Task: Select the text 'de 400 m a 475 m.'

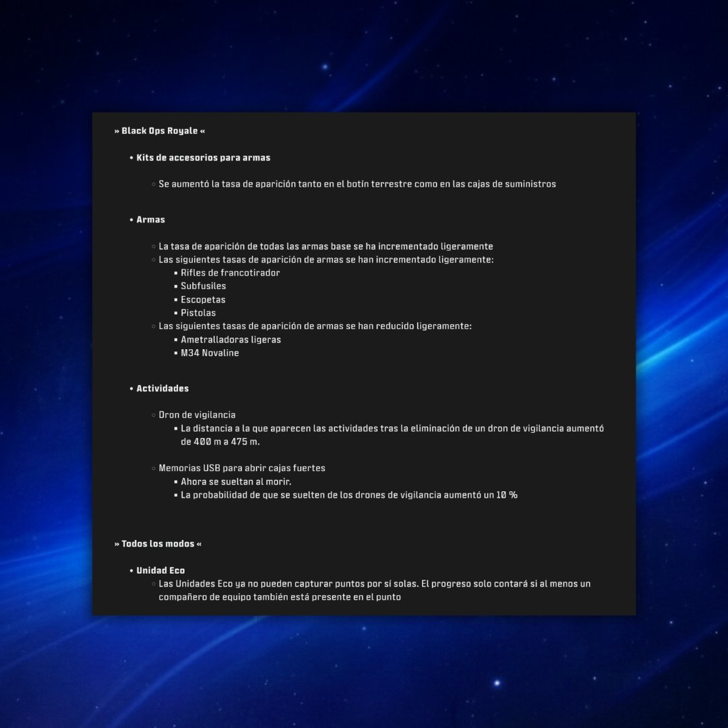Action: point(220,442)
